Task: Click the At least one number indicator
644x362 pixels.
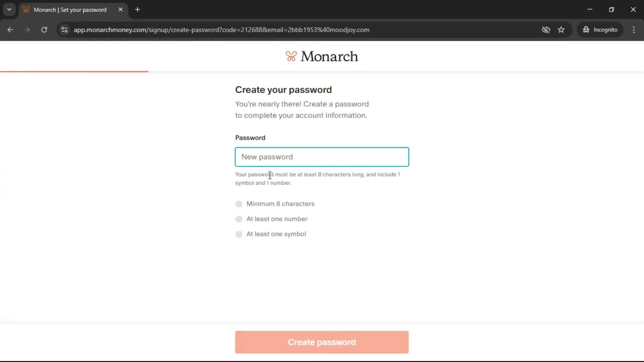Action: pos(239,219)
